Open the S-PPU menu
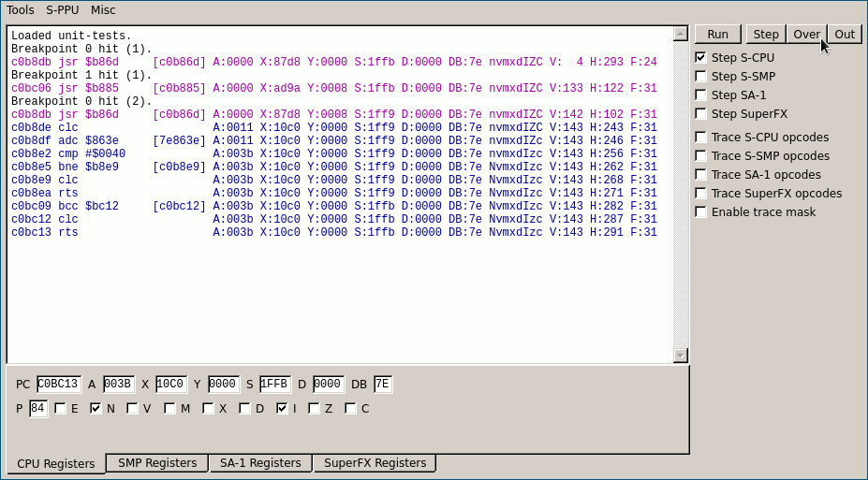 click(62, 10)
